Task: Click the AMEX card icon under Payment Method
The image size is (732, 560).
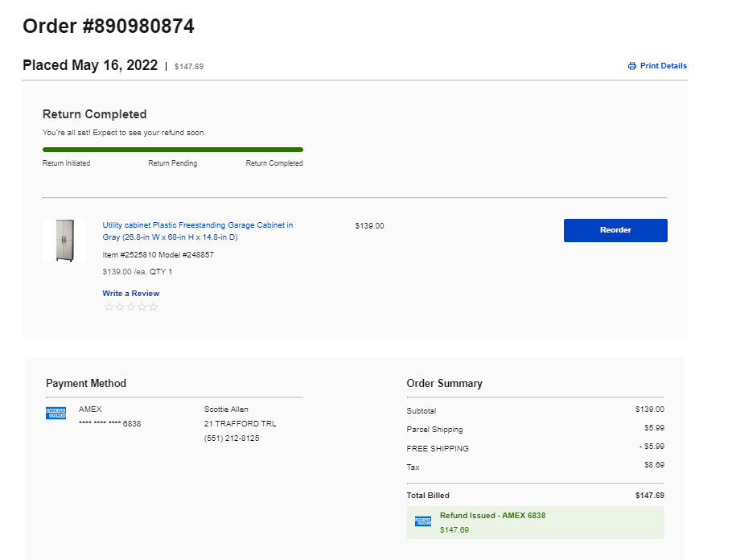Action: coord(56,414)
